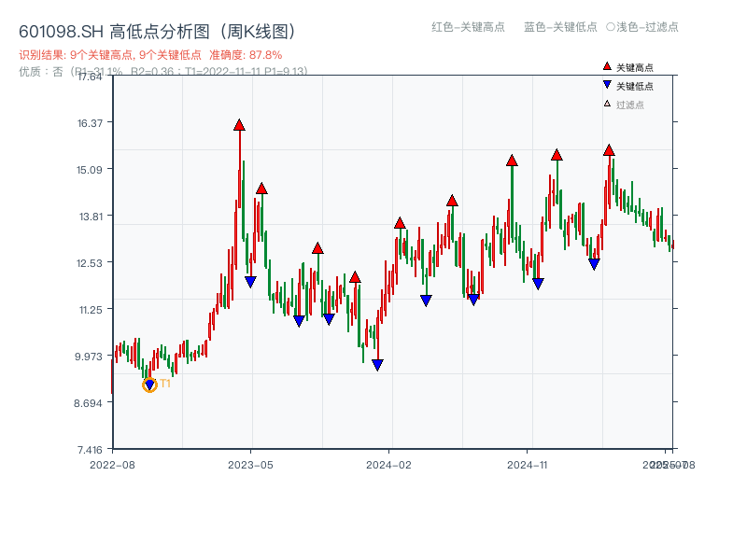Click the blue triangle icon in the chart legend
The width and height of the screenshot is (747, 560).
pyautogui.click(x=607, y=85)
